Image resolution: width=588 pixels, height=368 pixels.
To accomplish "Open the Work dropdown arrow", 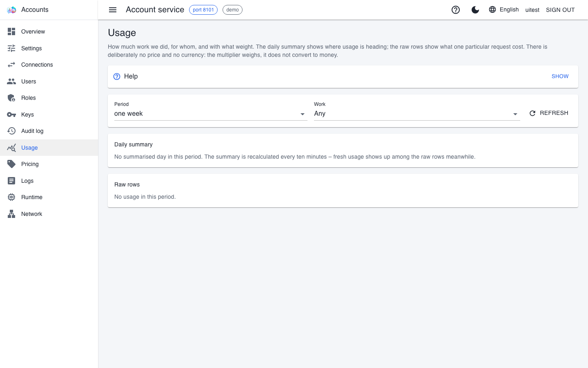I will tap(515, 114).
